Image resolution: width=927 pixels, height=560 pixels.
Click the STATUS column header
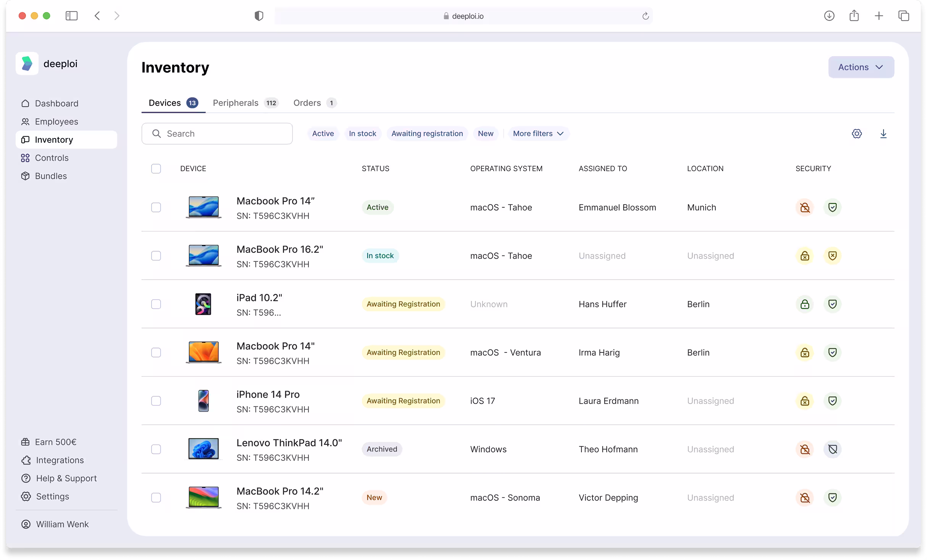(x=376, y=169)
